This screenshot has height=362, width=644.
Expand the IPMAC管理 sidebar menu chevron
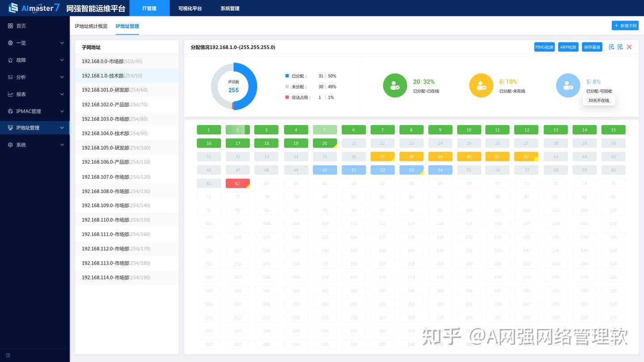pyautogui.click(x=62, y=111)
